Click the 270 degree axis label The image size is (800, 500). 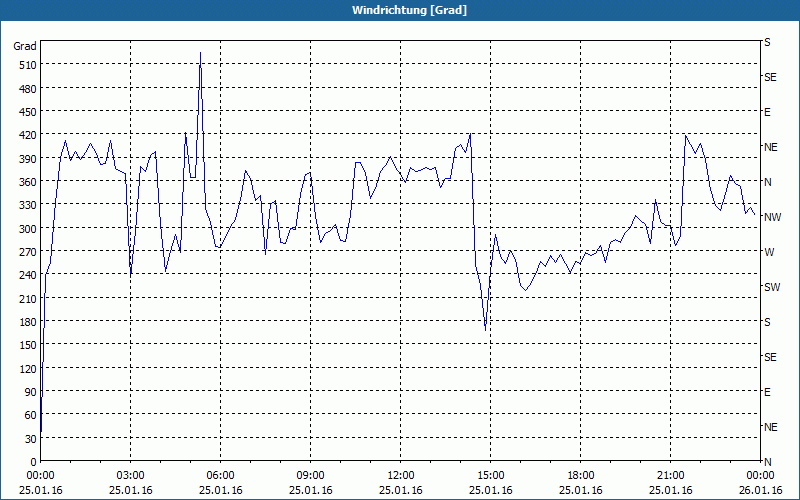pyautogui.click(x=28, y=252)
